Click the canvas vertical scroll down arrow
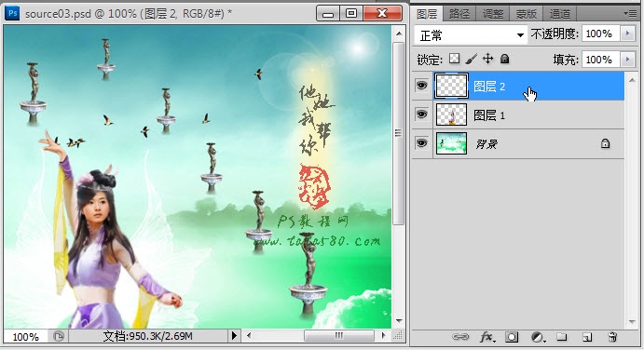This screenshot has width=644, height=350. pos(398,320)
